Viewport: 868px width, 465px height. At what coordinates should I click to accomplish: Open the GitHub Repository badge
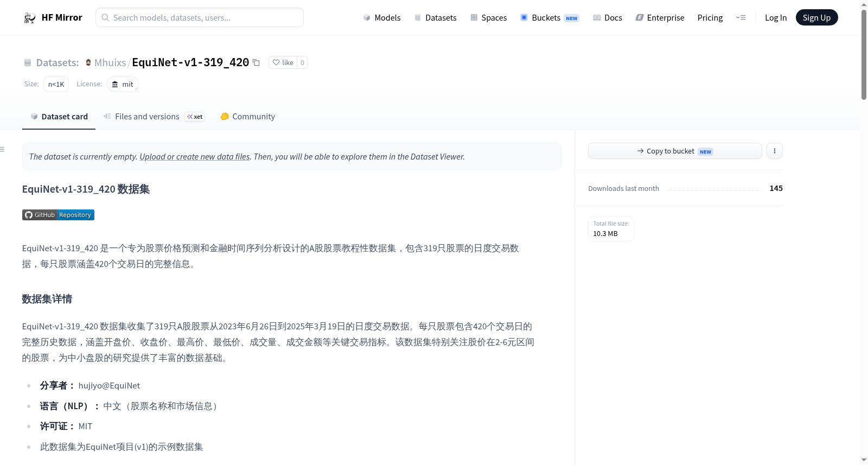(58, 215)
